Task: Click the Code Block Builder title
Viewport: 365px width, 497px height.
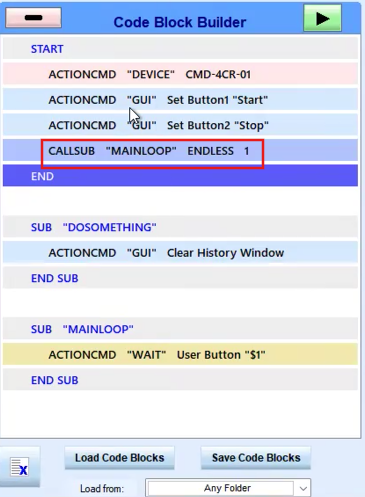Action: [180, 22]
